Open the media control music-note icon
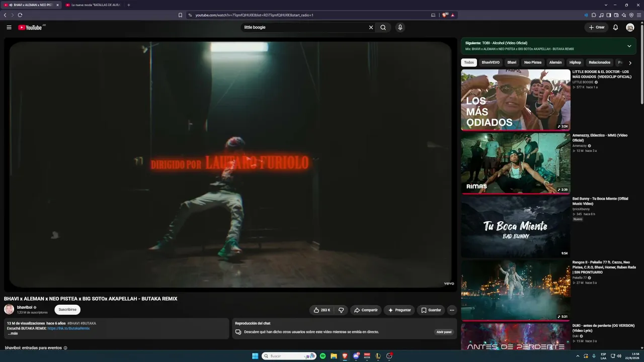Screen dimensions: 644x362 click(601, 15)
